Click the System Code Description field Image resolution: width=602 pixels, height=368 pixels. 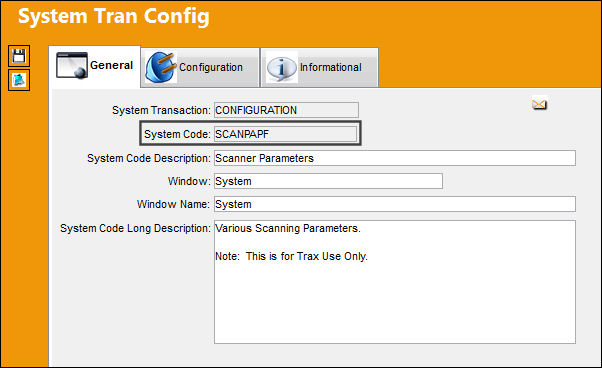(395, 158)
